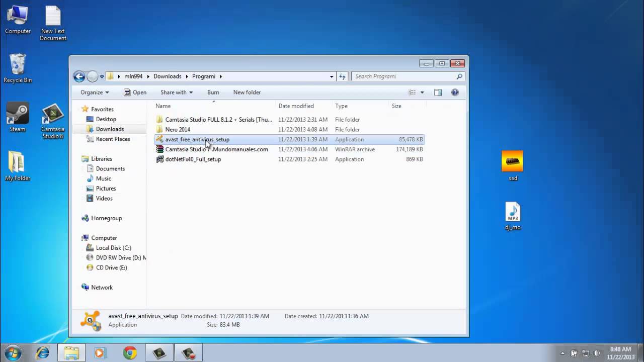This screenshot has width=644, height=362.
Task: Select the dotNetFx40_Full_setup file
Action: 289,159
